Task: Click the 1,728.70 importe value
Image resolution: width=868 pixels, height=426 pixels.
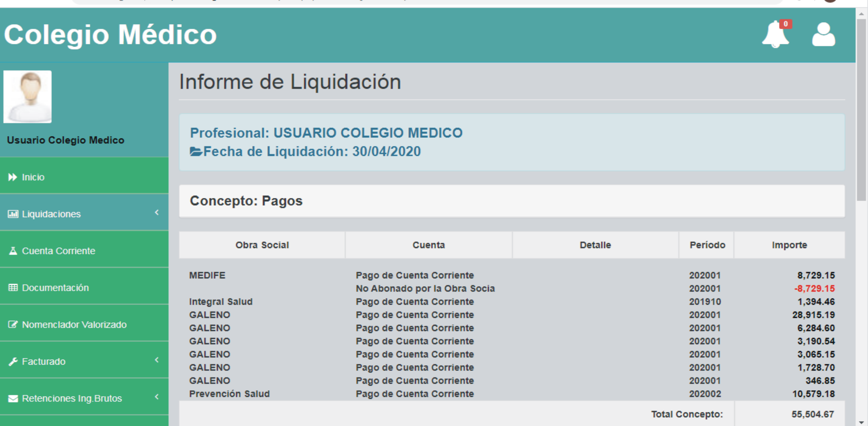Action: [x=816, y=367]
